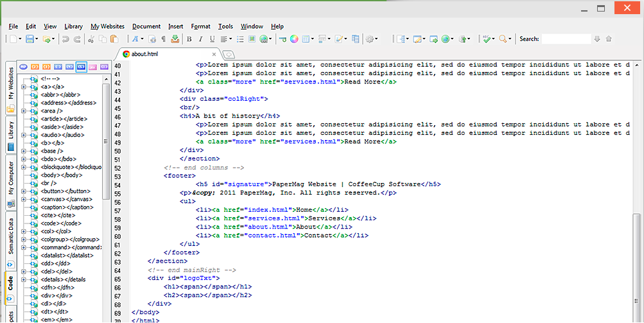
Task: Open the text alignment dropdown arrow
Action: 231,39
